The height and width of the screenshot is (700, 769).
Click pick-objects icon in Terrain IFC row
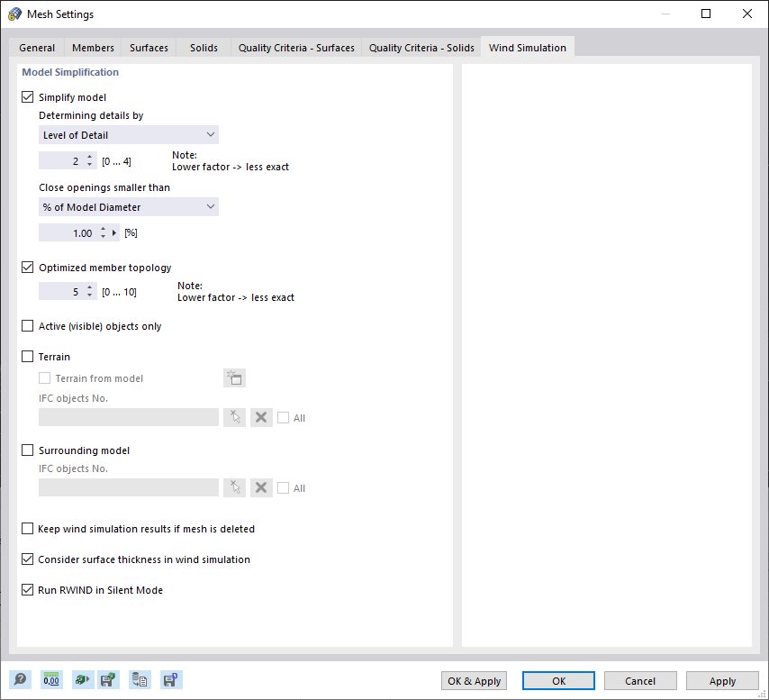234,417
